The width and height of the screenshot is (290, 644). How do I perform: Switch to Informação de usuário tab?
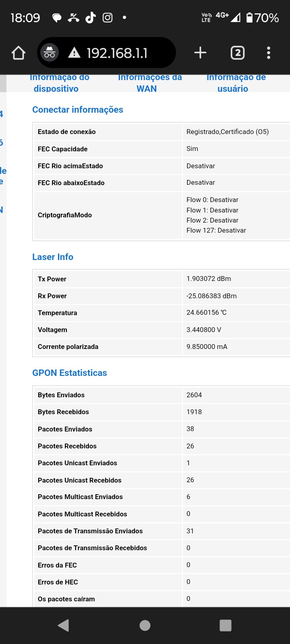[x=236, y=83]
